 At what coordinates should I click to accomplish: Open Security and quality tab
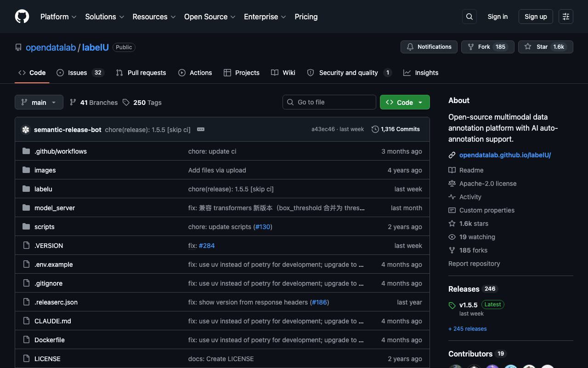349,73
